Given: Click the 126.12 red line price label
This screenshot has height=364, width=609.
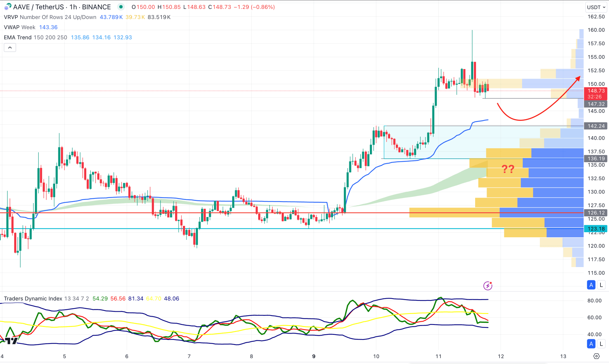Looking at the screenshot, I should pos(596,213).
